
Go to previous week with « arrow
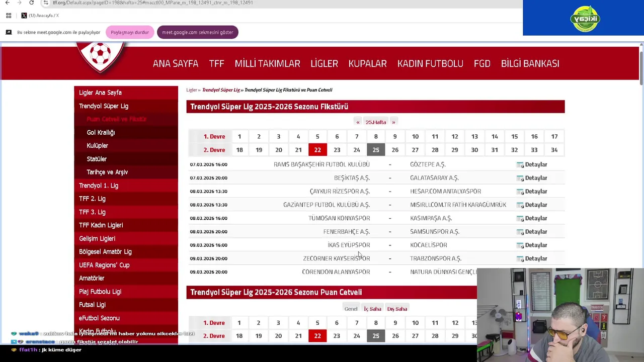[x=358, y=122]
